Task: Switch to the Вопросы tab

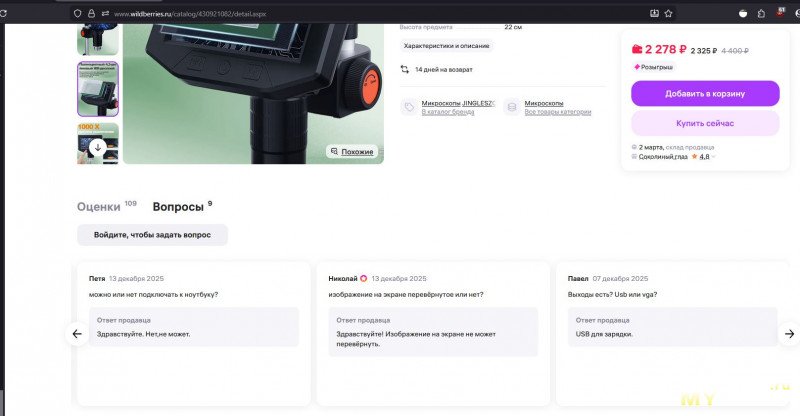Action: [178, 207]
